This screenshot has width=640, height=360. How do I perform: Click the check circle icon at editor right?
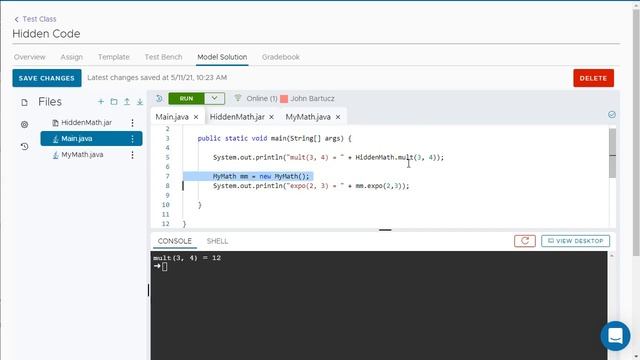611,115
